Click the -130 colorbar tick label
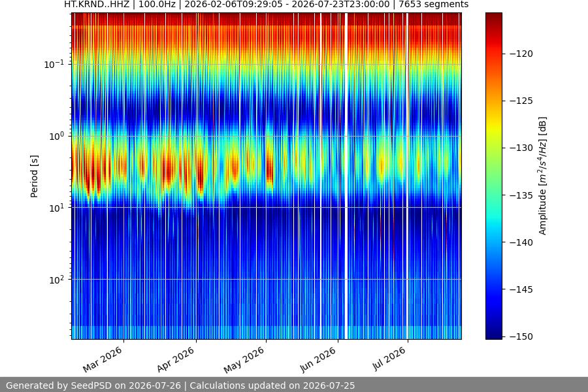This screenshot has width=588, height=392. coord(521,148)
